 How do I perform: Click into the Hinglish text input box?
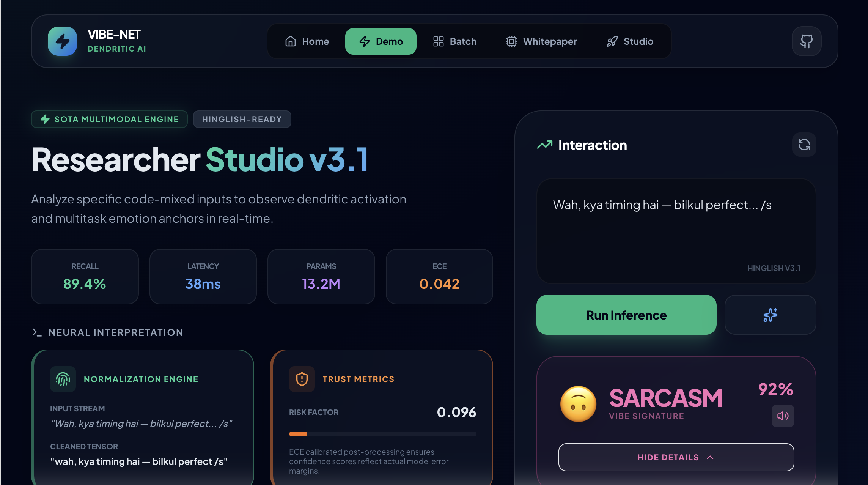[676, 231]
